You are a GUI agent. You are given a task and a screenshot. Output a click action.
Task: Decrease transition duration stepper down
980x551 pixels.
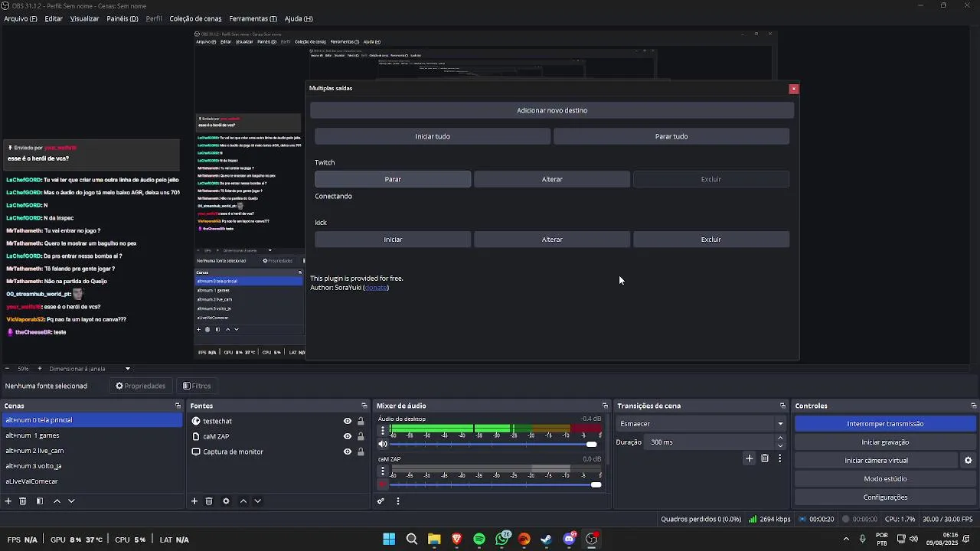(780, 445)
